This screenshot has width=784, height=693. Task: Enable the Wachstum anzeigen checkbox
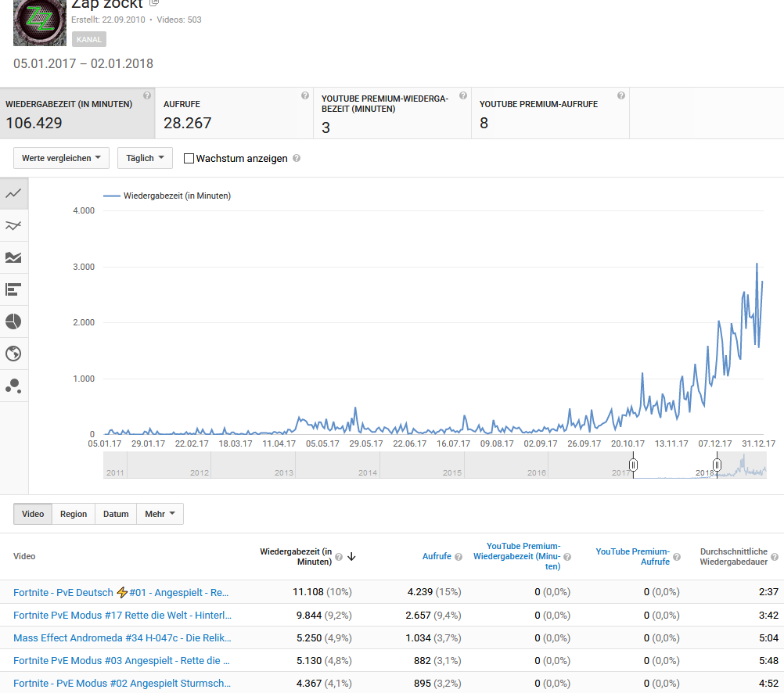click(189, 158)
